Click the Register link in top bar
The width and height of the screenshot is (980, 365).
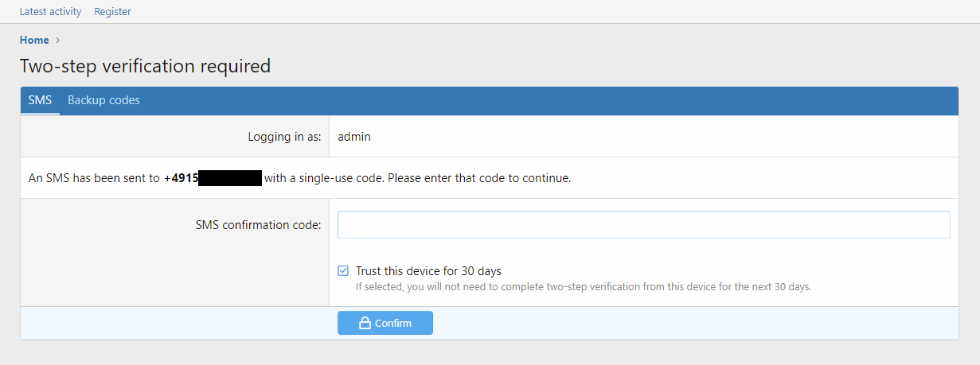click(112, 12)
